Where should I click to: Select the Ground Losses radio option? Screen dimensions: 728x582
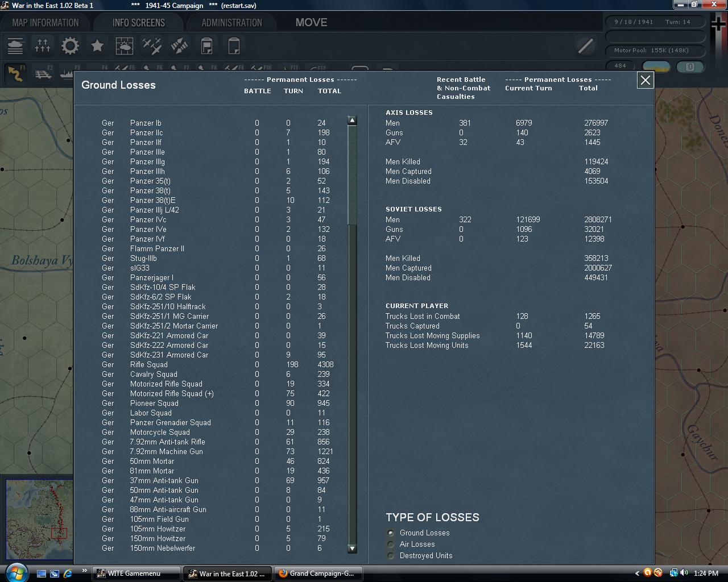point(390,533)
